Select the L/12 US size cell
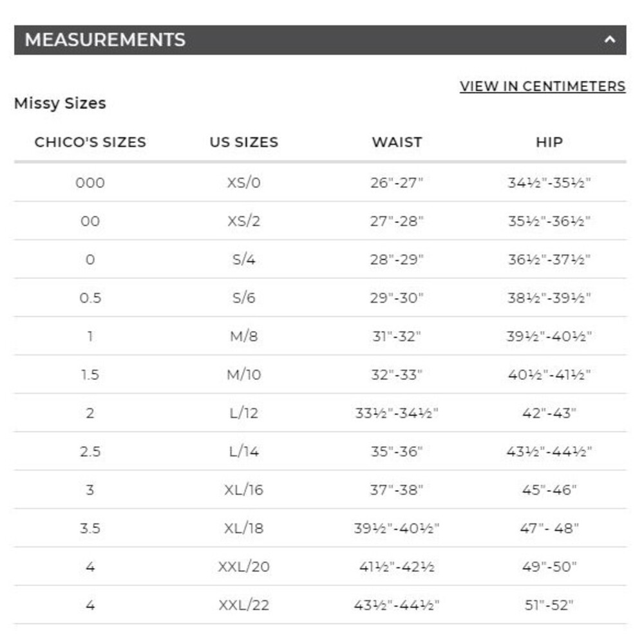The width and height of the screenshot is (644, 644). coord(244,413)
